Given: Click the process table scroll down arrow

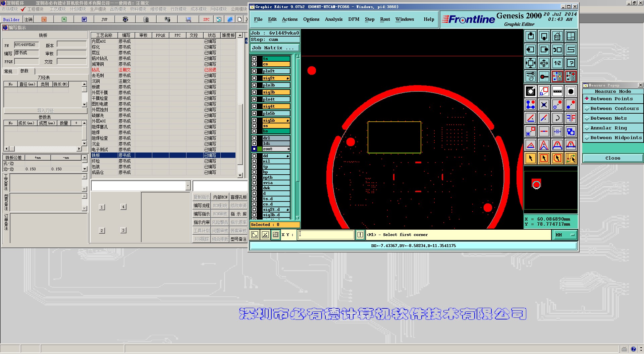Looking at the screenshot, I should click(x=240, y=175).
